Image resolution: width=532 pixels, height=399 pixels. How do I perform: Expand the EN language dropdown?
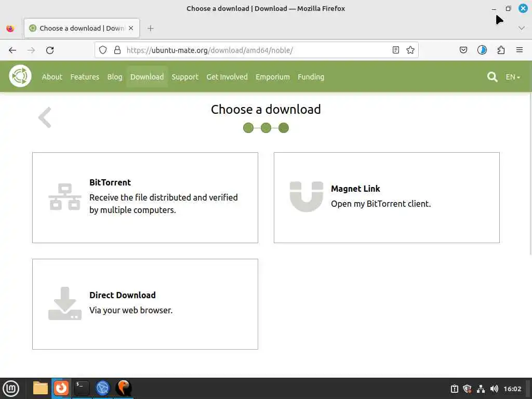(513, 77)
